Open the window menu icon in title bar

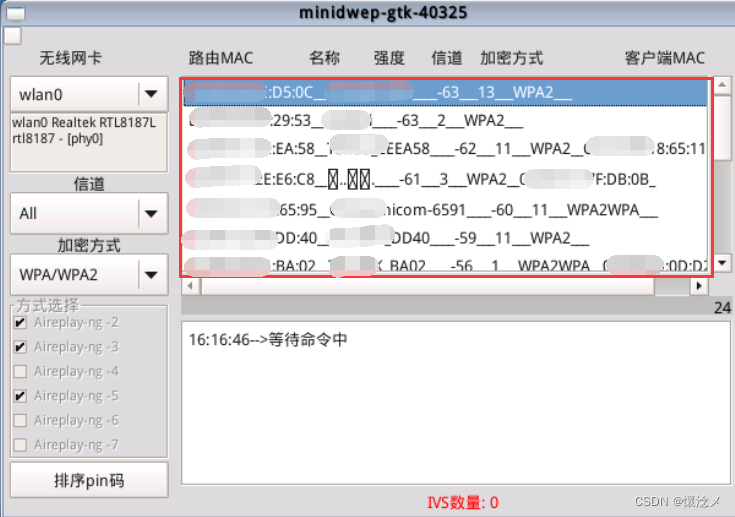(15, 13)
